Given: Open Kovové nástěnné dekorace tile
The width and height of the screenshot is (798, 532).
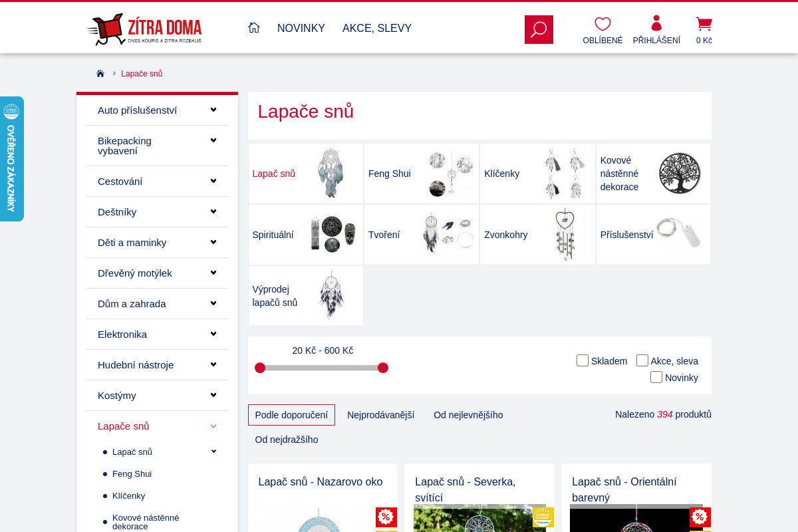Looking at the screenshot, I should pyautogui.click(x=654, y=174).
